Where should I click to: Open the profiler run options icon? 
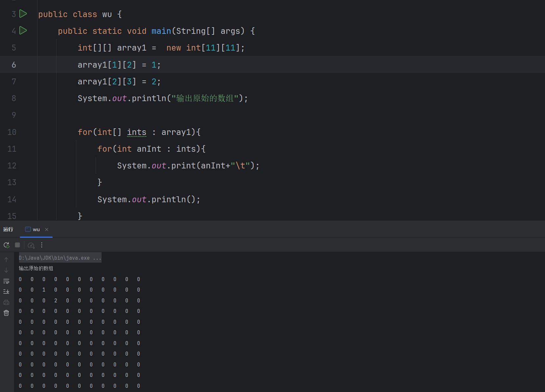[x=31, y=245]
